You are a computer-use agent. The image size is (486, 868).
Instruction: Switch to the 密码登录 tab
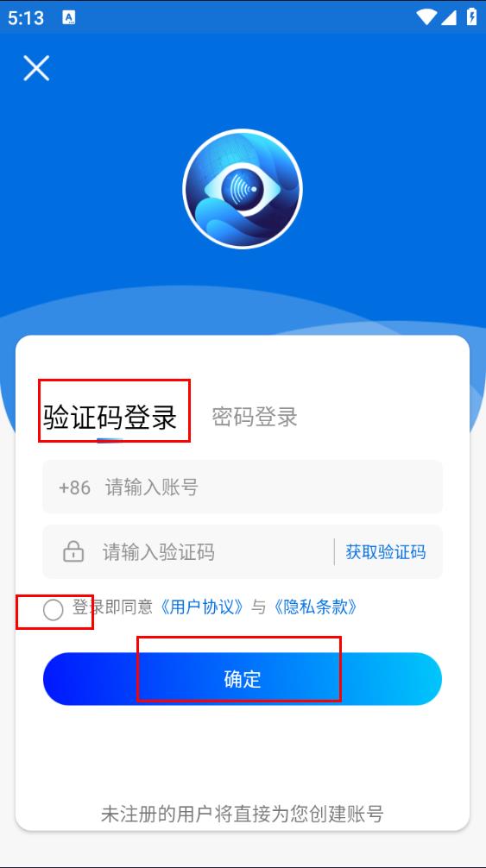[255, 417]
